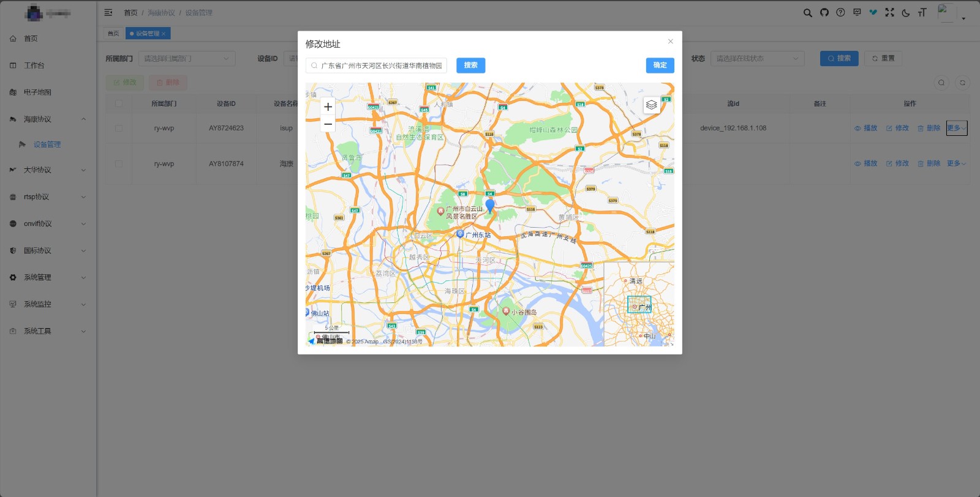Open the map layers switcher icon
Screen dimensions: 980x497
651,105
